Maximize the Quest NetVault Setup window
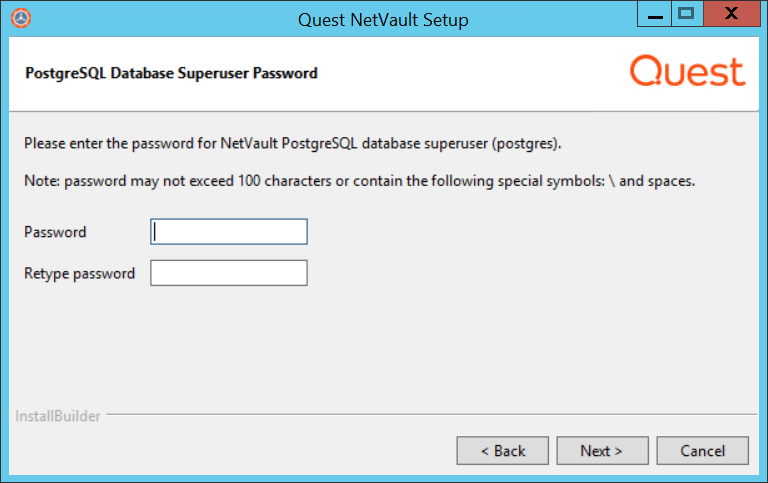This screenshot has width=768, height=483. (686, 14)
